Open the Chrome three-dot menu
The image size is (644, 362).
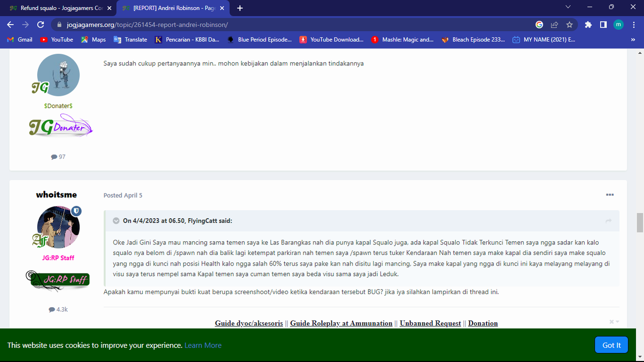click(633, 25)
